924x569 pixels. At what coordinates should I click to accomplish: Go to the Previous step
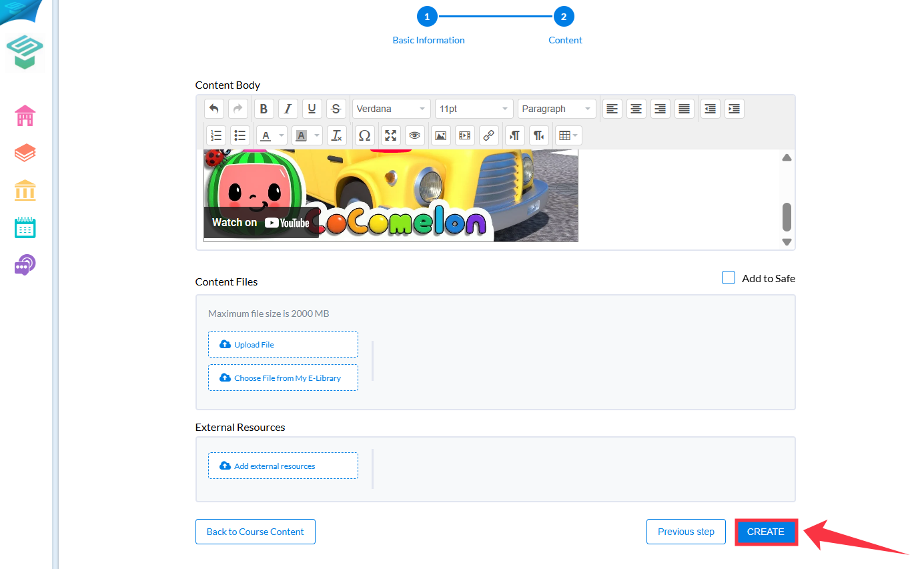686,532
